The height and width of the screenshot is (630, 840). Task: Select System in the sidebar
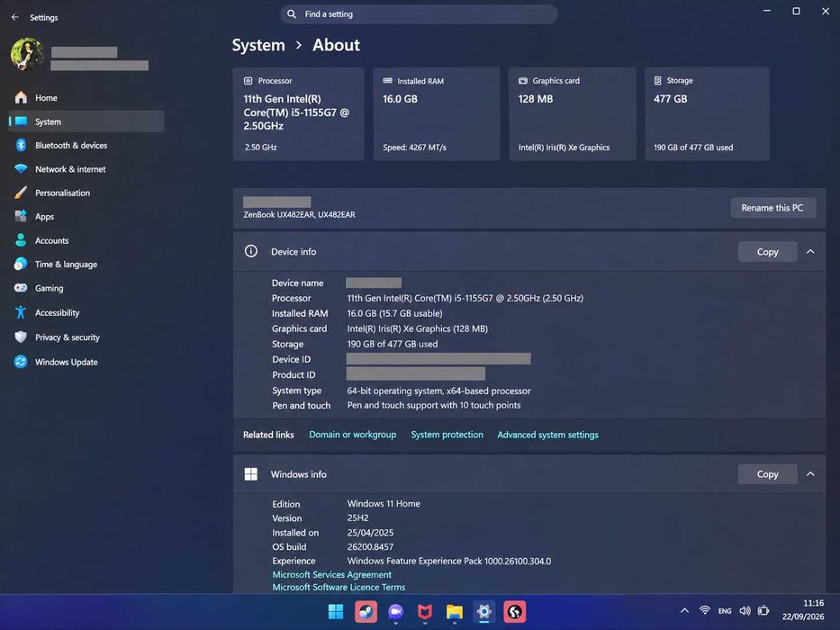tap(86, 121)
